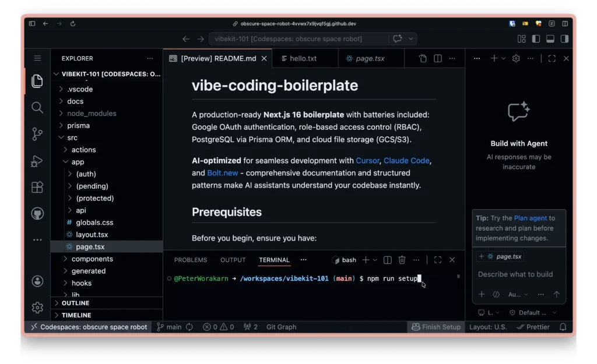
Task: Open Source Control view in activity bar
Action: point(37,134)
